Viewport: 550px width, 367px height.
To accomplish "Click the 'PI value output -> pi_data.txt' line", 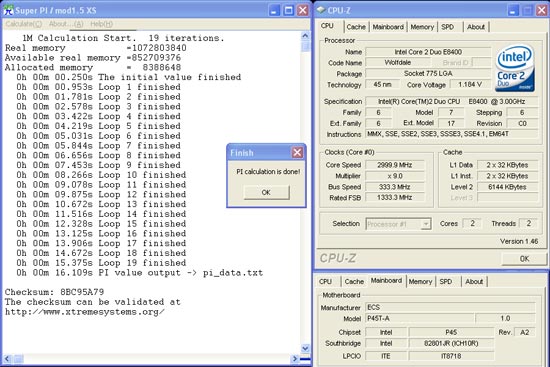I will (140, 273).
